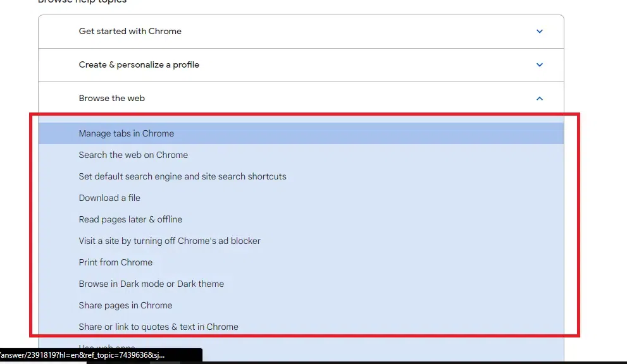Open Share pages in Chrome
Image resolution: width=627 pixels, height=364 pixels.
point(125,305)
